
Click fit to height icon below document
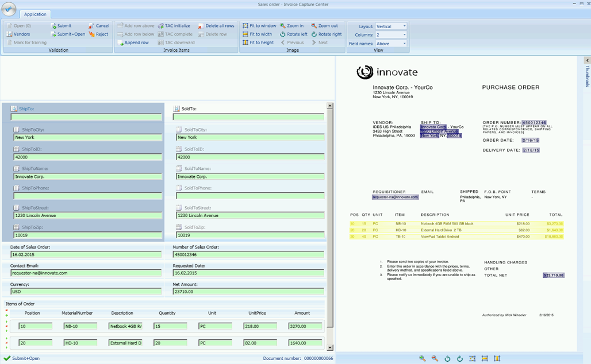tap(497, 358)
